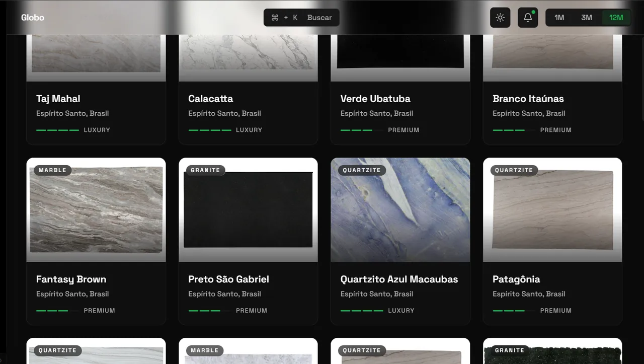Click Calacatta's green rating bar

point(210,130)
